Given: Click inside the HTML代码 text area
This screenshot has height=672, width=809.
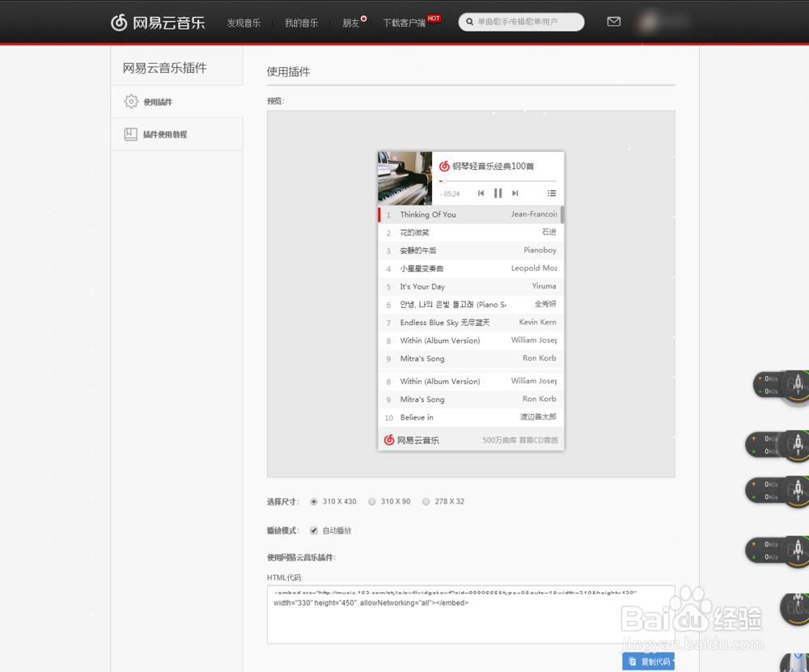Looking at the screenshot, I should [471, 615].
